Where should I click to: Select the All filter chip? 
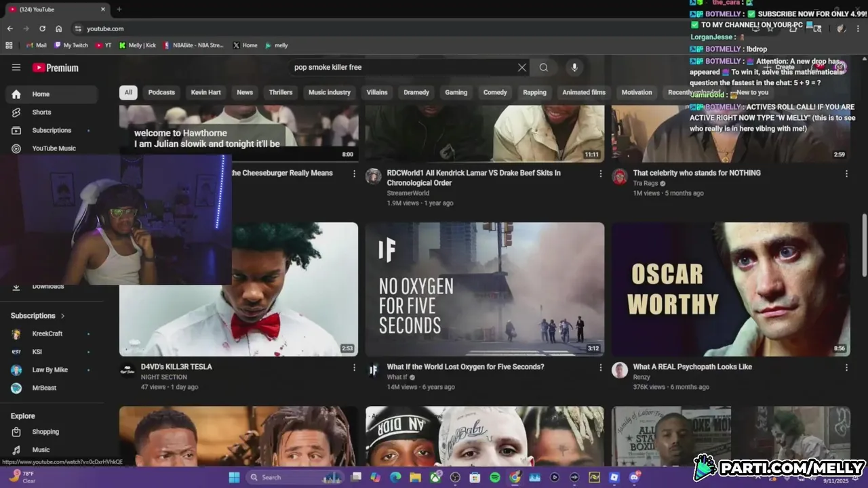128,92
